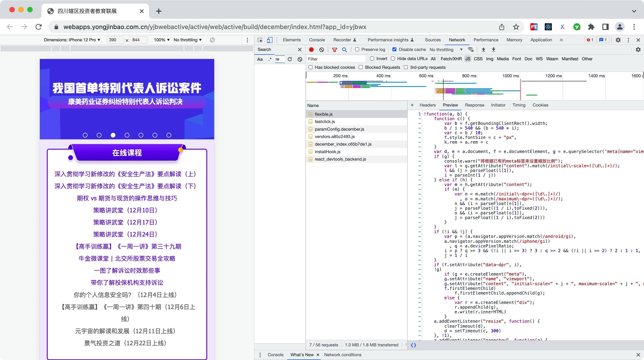Stop recording the network log
This screenshot has width=644, height=360.
tap(311, 49)
